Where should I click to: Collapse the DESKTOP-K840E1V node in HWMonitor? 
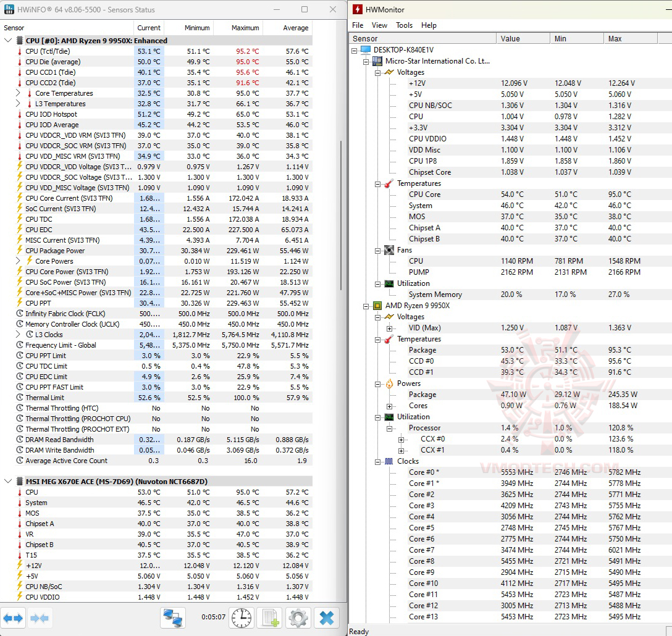[354, 50]
